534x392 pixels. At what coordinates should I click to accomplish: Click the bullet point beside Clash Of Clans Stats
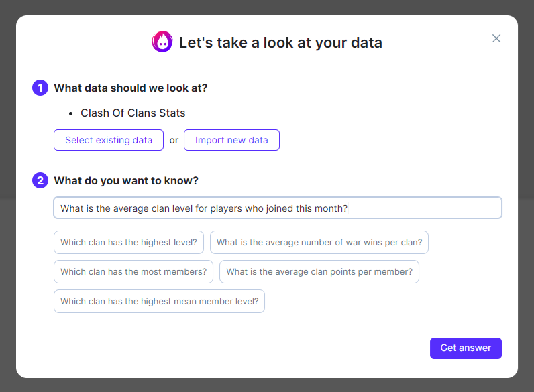coord(71,113)
